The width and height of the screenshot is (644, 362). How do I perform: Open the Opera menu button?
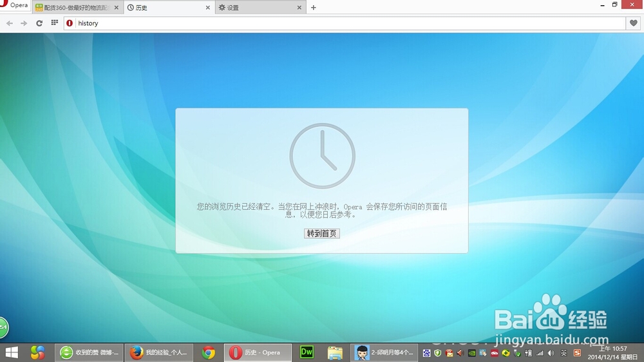[x=15, y=5]
